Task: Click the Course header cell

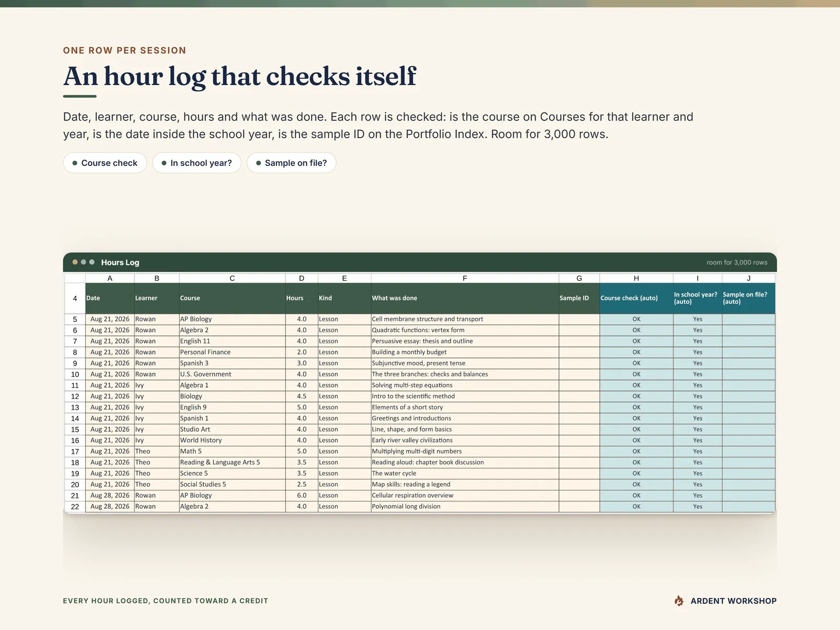Action: click(x=232, y=298)
